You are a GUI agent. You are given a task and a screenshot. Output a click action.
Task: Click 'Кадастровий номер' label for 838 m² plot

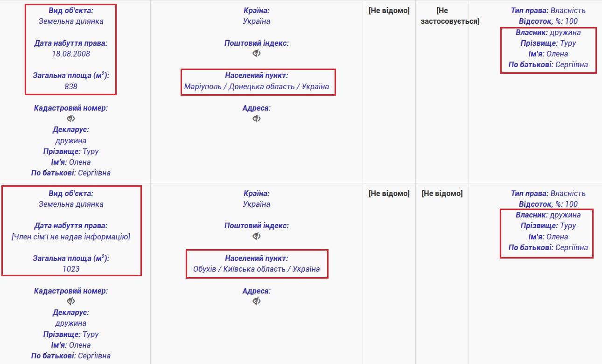pyautogui.click(x=71, y=108)
